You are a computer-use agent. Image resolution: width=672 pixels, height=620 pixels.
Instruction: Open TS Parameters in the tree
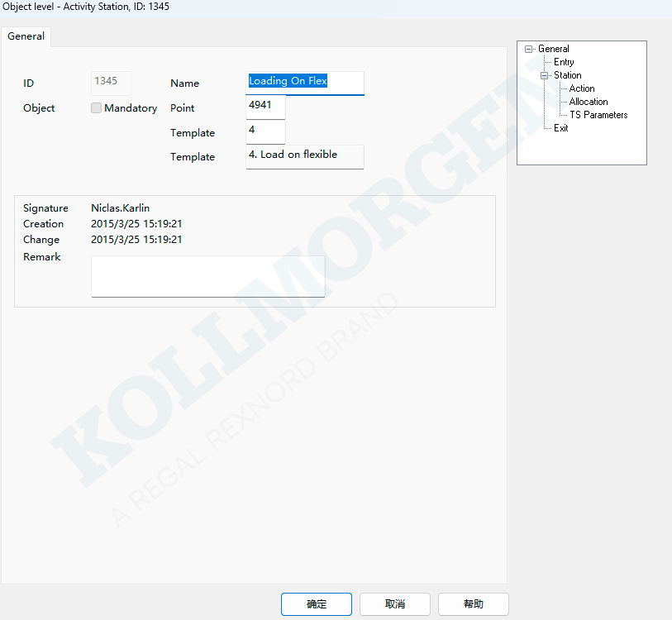598,115
